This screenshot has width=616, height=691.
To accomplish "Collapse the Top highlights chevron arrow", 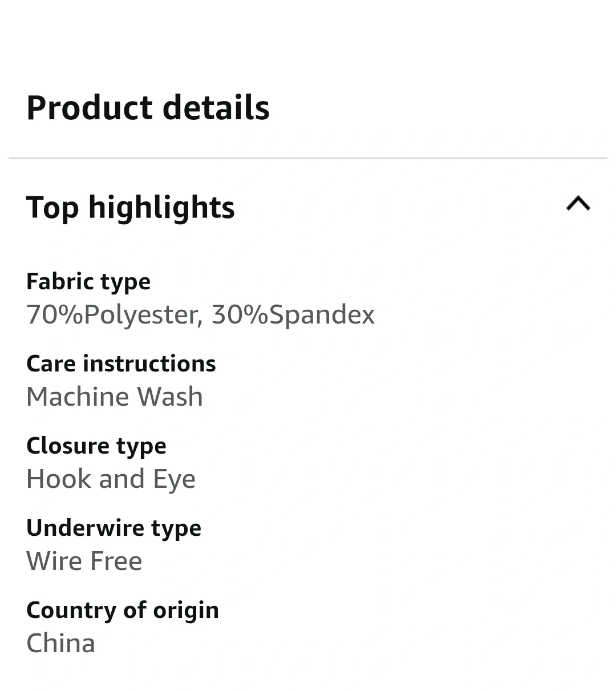I will pos(578,204).
